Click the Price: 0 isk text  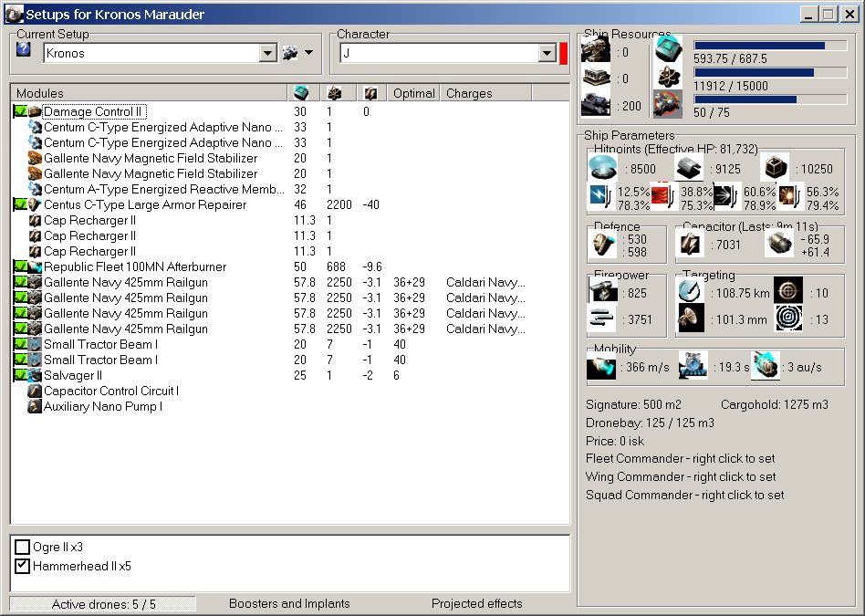coord(615,441)
